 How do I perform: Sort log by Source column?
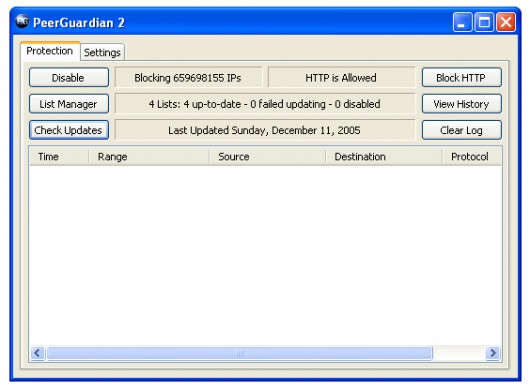[x=268, y=156]
